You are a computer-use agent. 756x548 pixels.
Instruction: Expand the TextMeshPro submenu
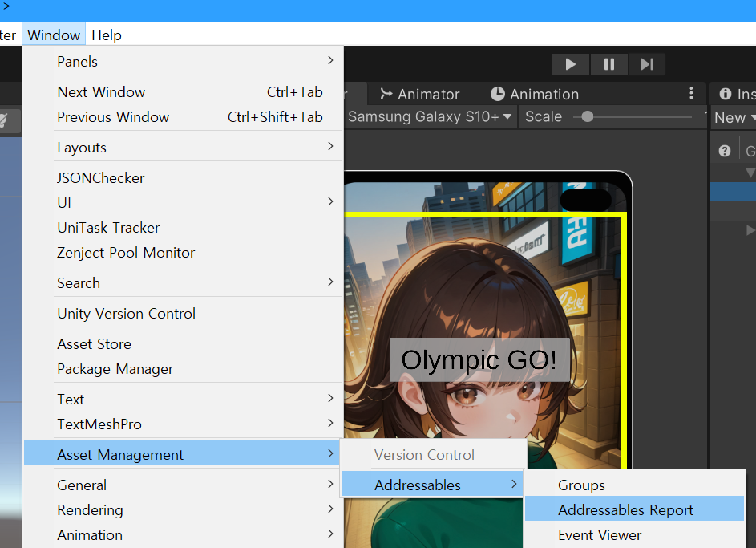coord(184,424)
